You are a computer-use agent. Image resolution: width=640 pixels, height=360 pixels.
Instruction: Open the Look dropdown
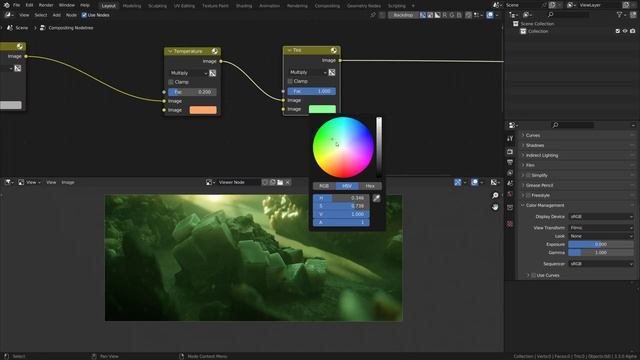(601, 236)
